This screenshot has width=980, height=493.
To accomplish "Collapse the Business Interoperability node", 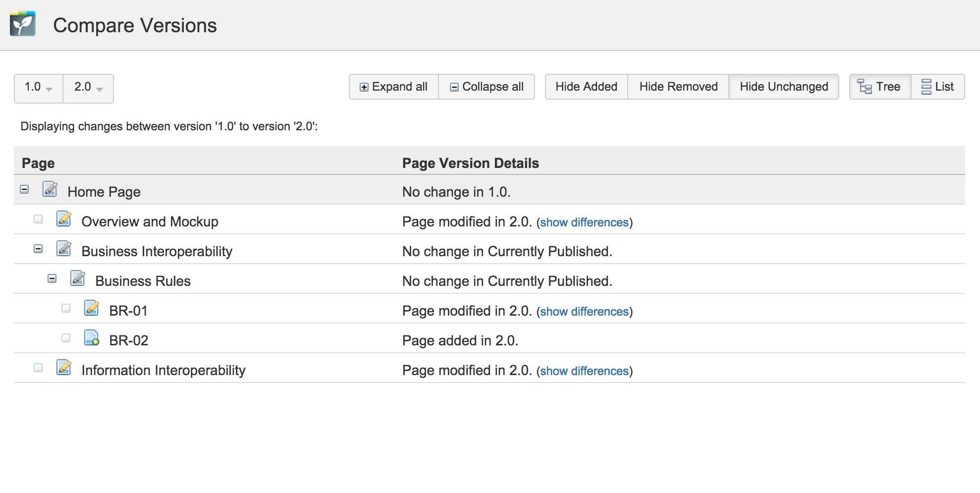I will point(38,249).
